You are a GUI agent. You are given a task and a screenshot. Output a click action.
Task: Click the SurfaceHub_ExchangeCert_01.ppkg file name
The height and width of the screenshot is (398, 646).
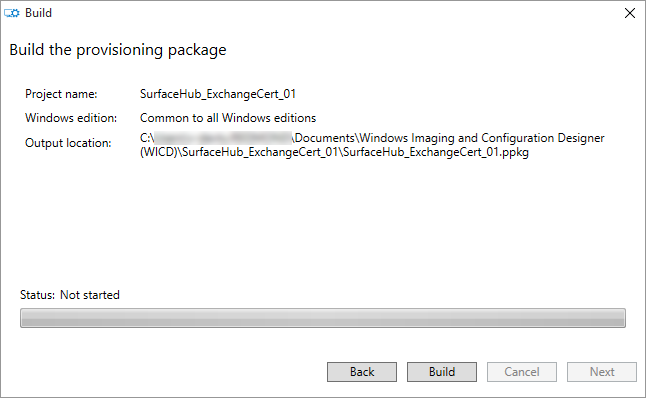[x=436, y=152]
